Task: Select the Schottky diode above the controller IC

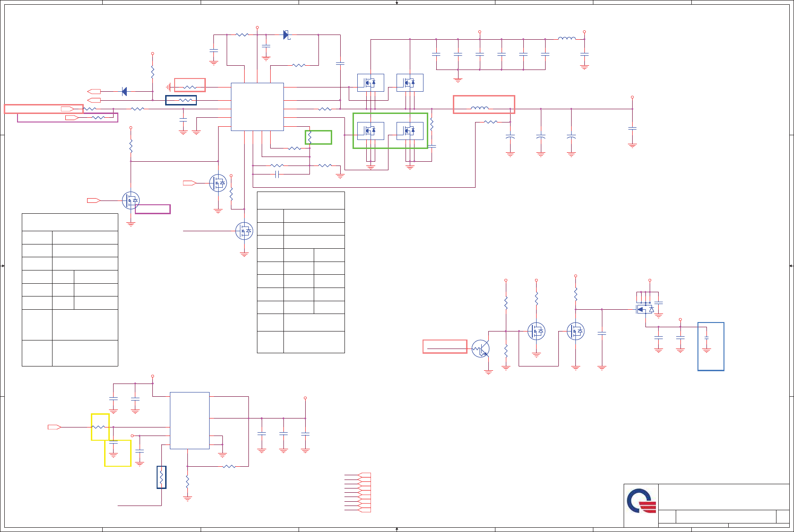Action: click(286, 35)
